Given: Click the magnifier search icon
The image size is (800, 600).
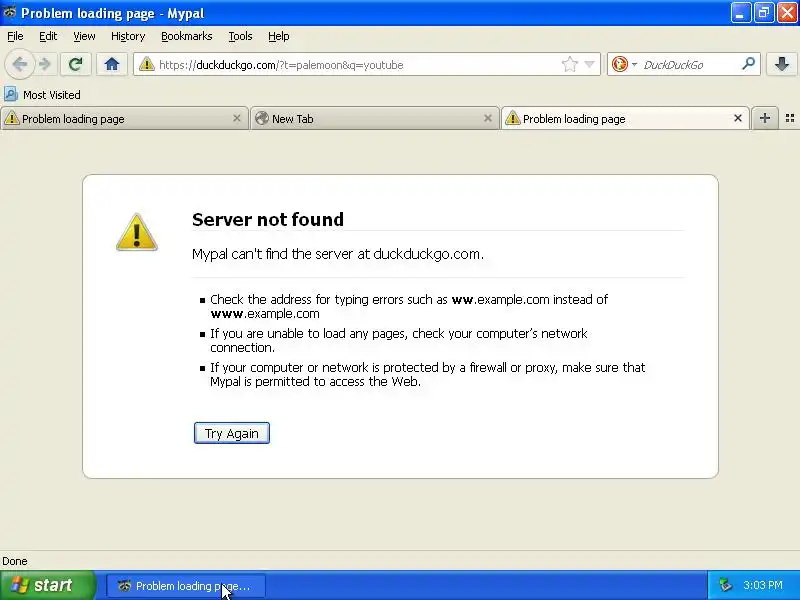Looking at the screenshot, I should (748, 64).
